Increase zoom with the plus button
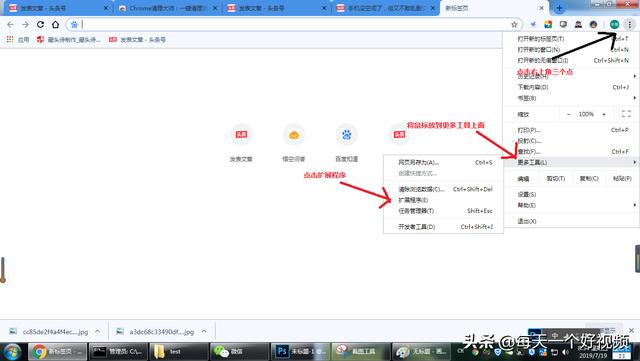640x361 pixels. 604,114
